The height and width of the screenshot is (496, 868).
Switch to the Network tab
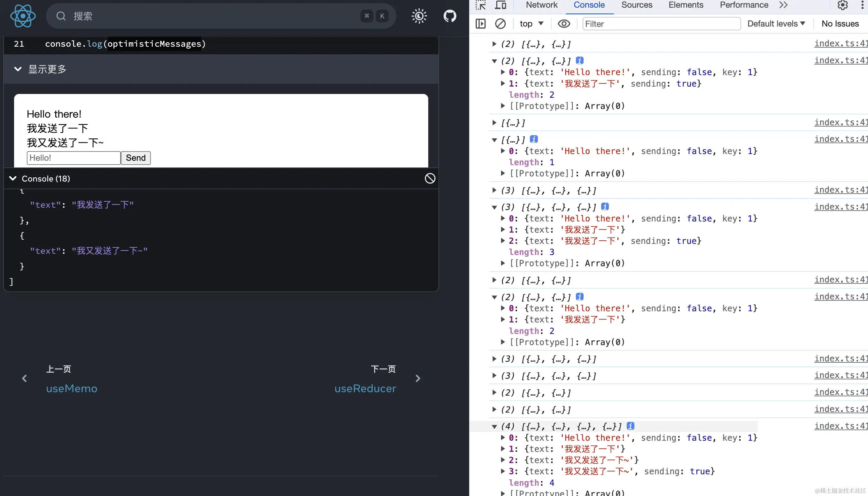pyautogui.click(x=541, y=5)
